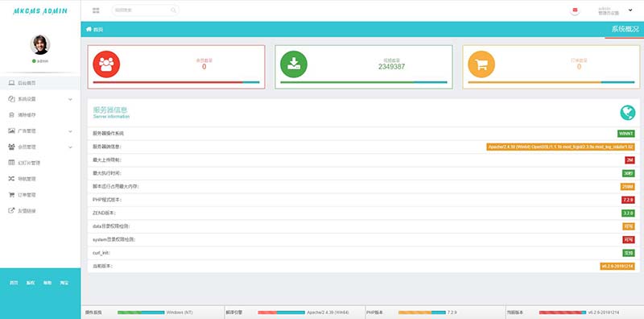The width and height of the screenshot is (644, 319).
Task: Click the orange shopping cart icon
Action: [x=481, y=64]
